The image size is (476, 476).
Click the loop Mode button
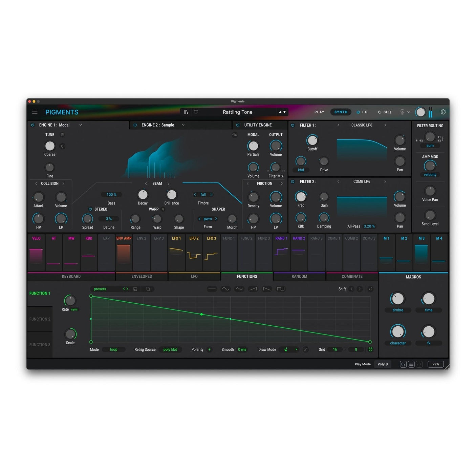[x=114, y=349]
